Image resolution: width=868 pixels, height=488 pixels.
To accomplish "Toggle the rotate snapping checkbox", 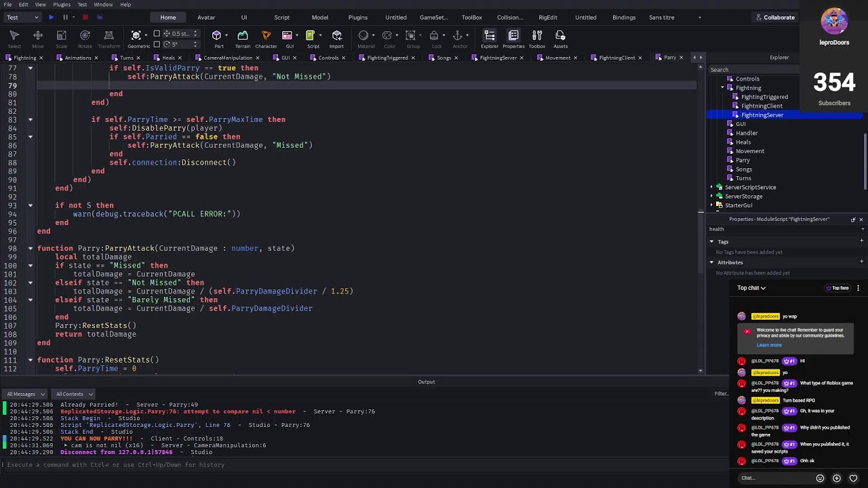I will click(x=157, y=44).
